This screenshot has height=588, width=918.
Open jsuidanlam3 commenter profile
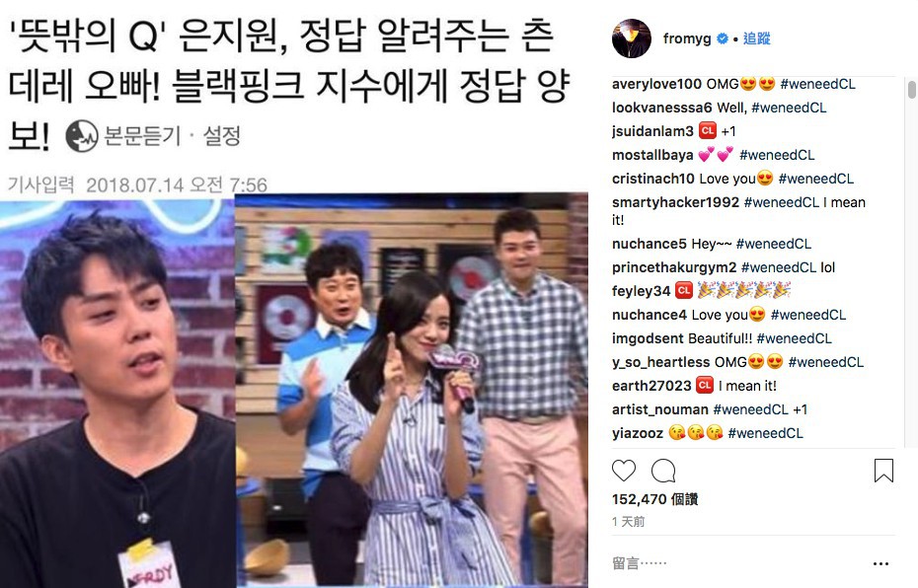[652, 131]
